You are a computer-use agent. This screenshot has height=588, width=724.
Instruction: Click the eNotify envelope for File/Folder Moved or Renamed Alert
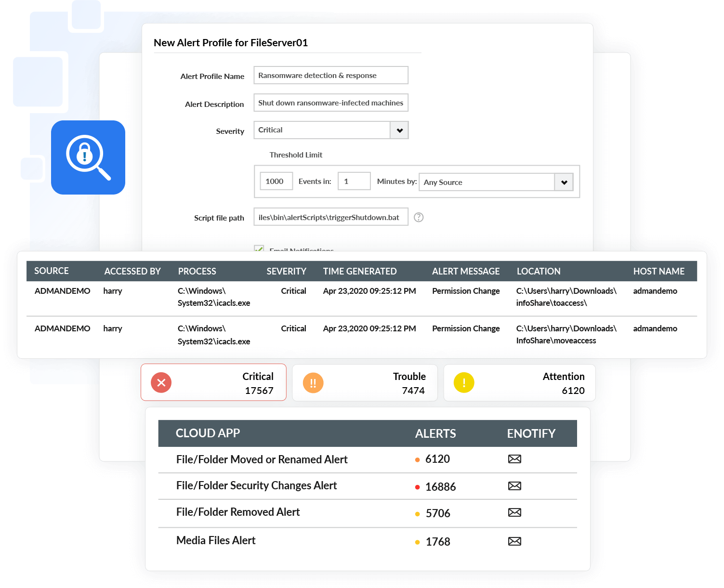click(514, 459)
